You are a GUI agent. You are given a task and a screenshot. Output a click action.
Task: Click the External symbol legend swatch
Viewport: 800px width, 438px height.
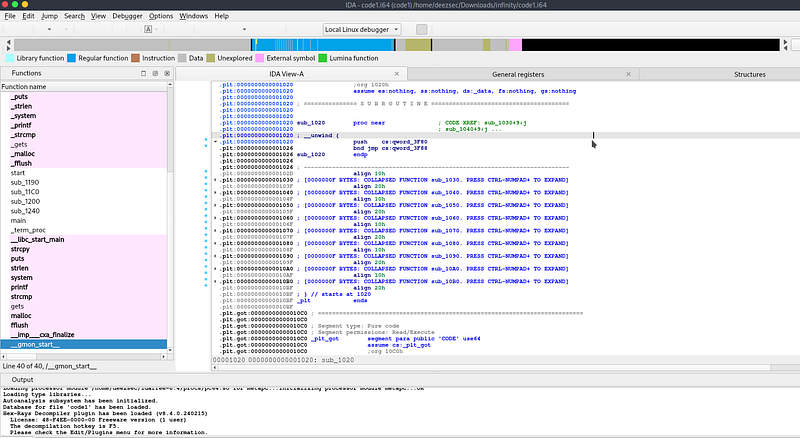[260, 58]
